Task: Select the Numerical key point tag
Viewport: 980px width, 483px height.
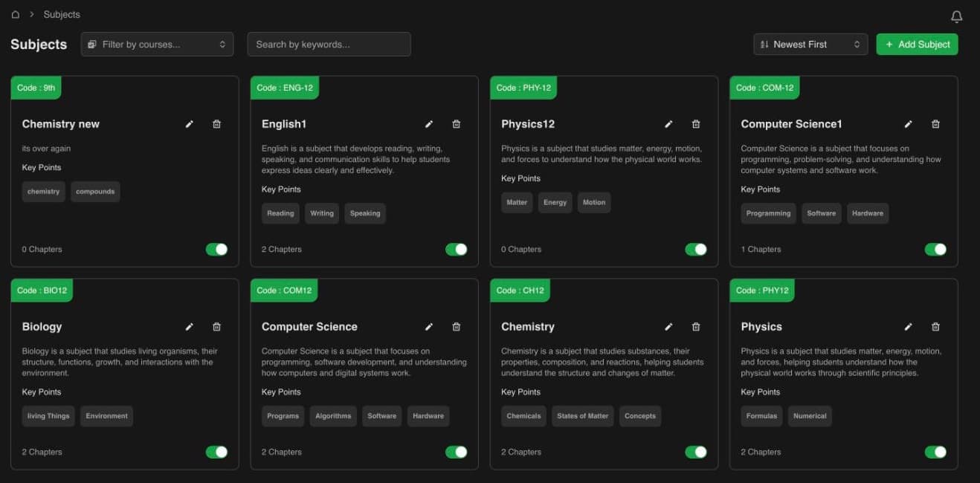Action: tap(810, 416)
